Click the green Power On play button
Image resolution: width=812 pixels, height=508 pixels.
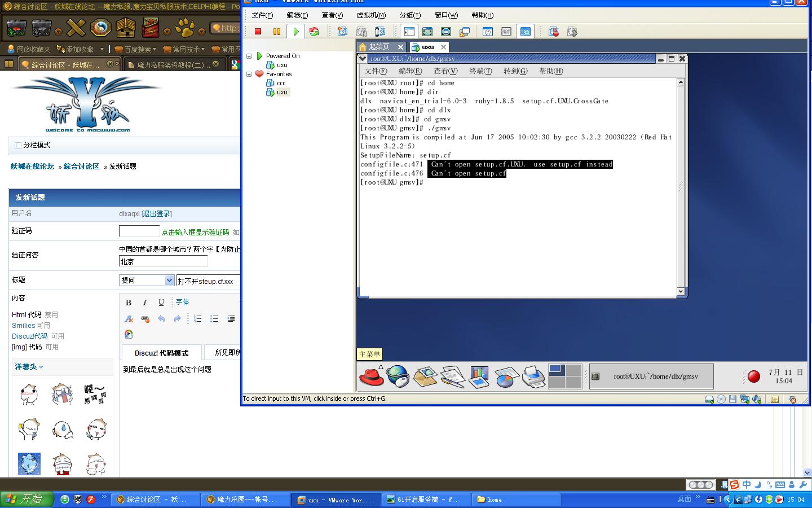[x=295, y=32]
